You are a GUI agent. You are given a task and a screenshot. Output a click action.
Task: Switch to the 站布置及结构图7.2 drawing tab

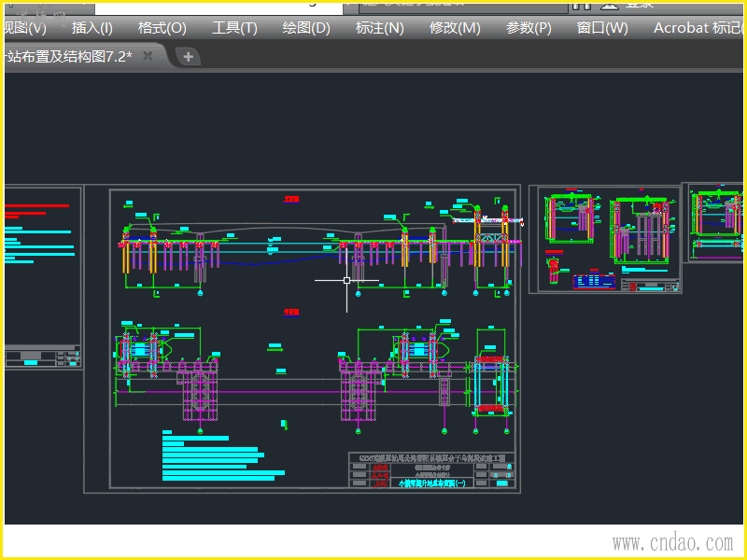[70, 57]
